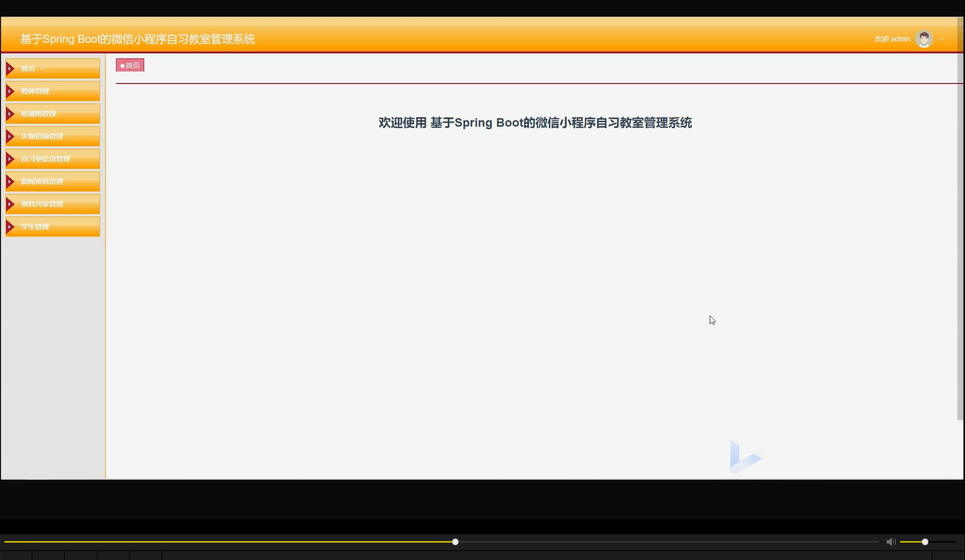
Task: Adjust the volume slider knob
Action: pos(925,542)
